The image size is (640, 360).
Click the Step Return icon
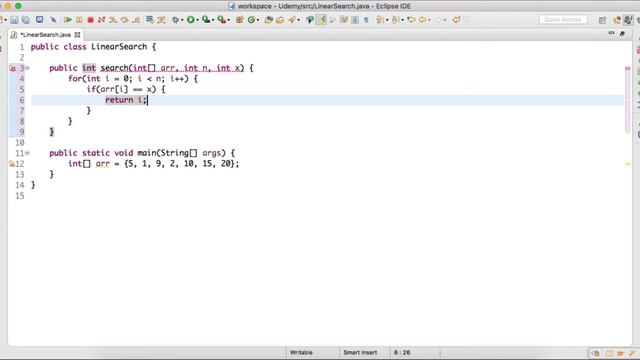pos(136,20)
